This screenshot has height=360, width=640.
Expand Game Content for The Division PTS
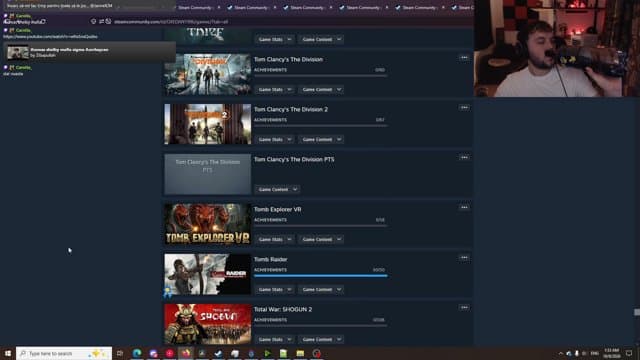coord(277,189)
